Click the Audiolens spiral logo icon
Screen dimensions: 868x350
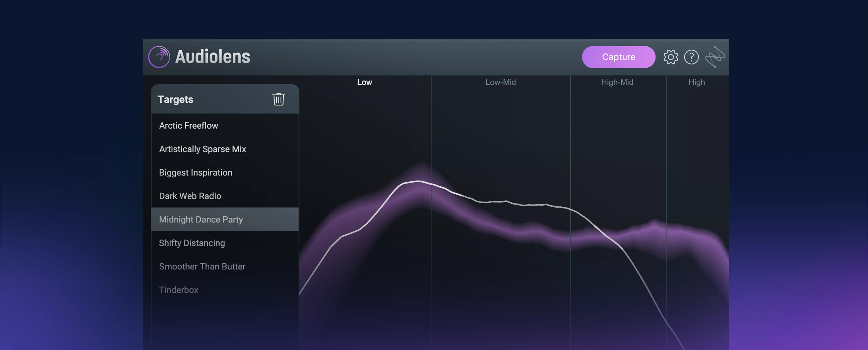coord(159,57)
